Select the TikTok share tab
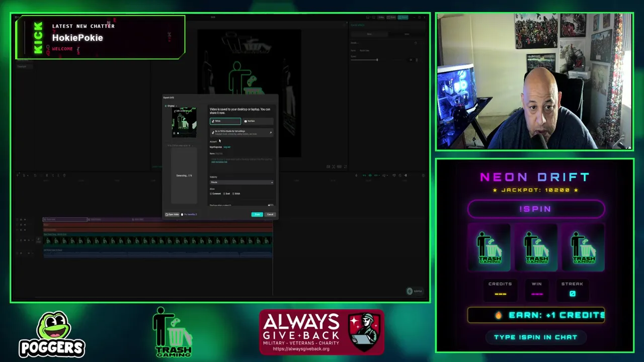Screen dimensions: 644x362 [x=225, y=121]
